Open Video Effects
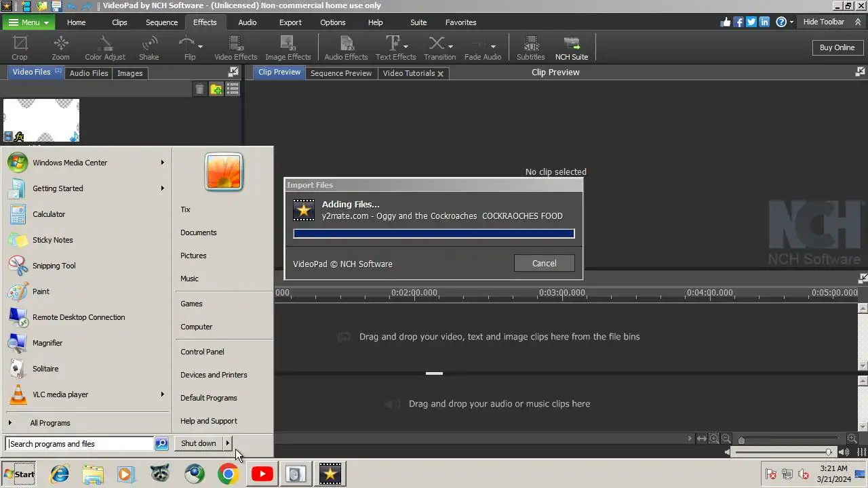 point(236,48)
